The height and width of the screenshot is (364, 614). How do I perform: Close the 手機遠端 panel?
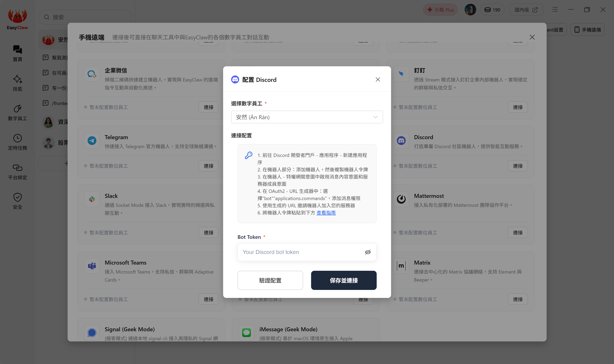532,37
